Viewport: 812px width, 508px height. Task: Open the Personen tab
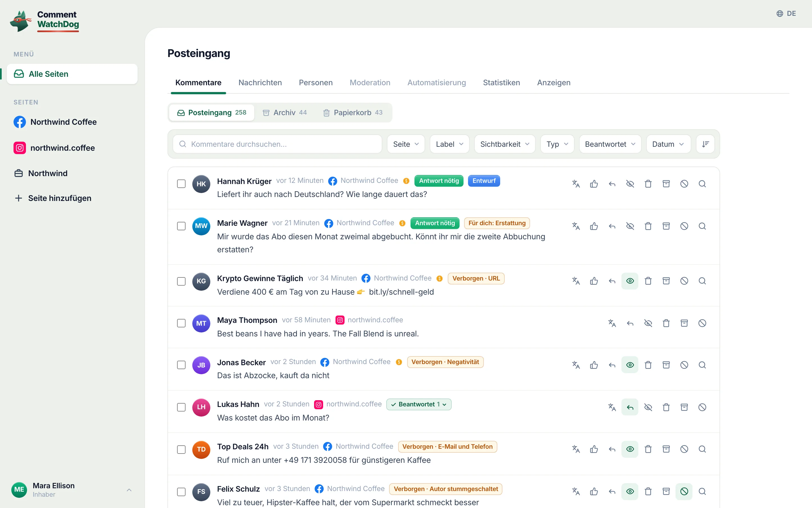pyautogui.click(x=316, y=83)
